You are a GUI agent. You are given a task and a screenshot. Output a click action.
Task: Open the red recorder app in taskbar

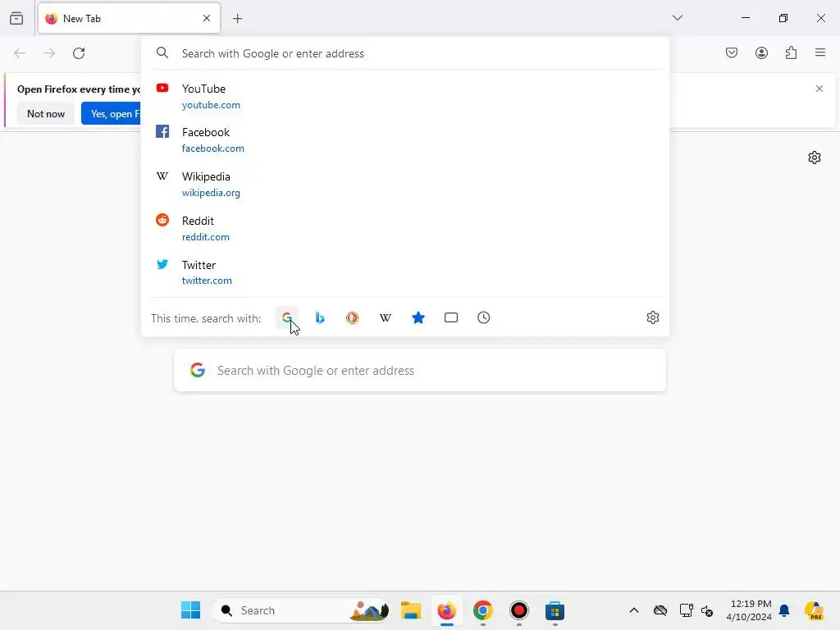518,610
